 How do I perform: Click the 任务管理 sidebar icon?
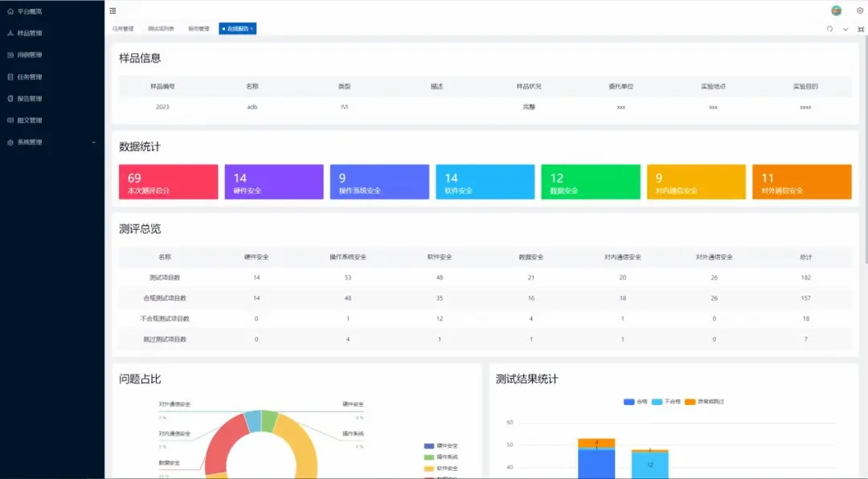click(10, 76)
